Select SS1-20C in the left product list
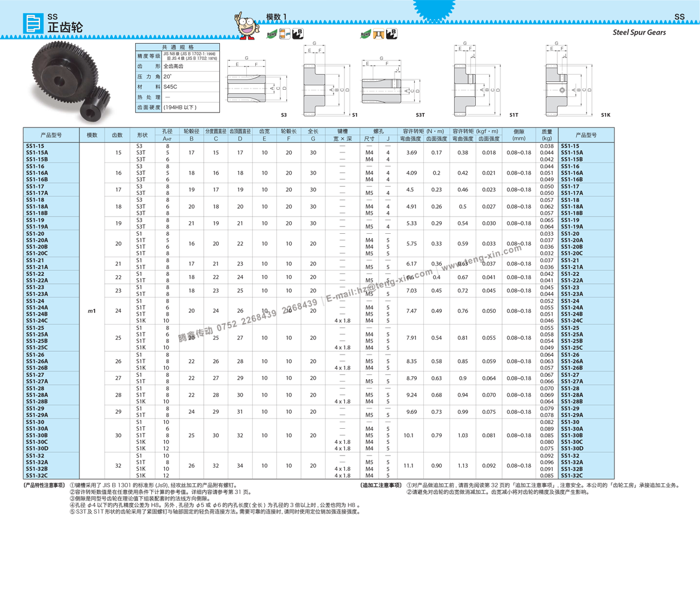The width and height of the screenshot is (700, 598). (37, 254)
